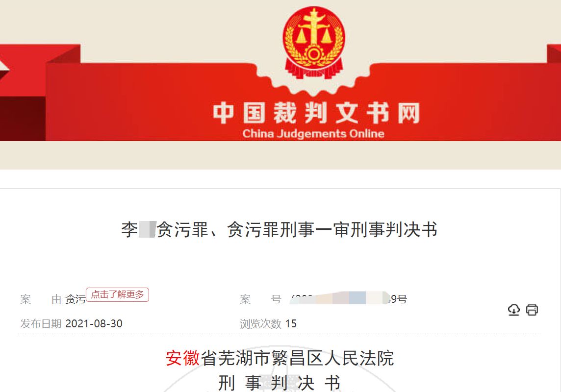Click the redacted name block in the title
This screenshot has width=561, height=392.
[147, 229]
